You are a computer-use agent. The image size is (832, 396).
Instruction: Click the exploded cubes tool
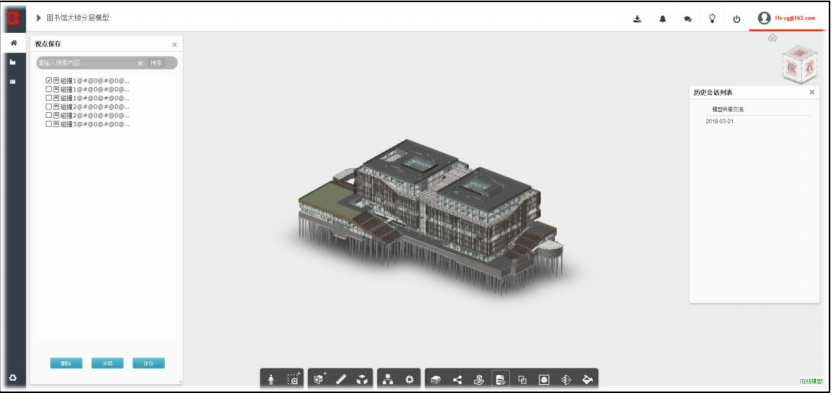[362, 380]
